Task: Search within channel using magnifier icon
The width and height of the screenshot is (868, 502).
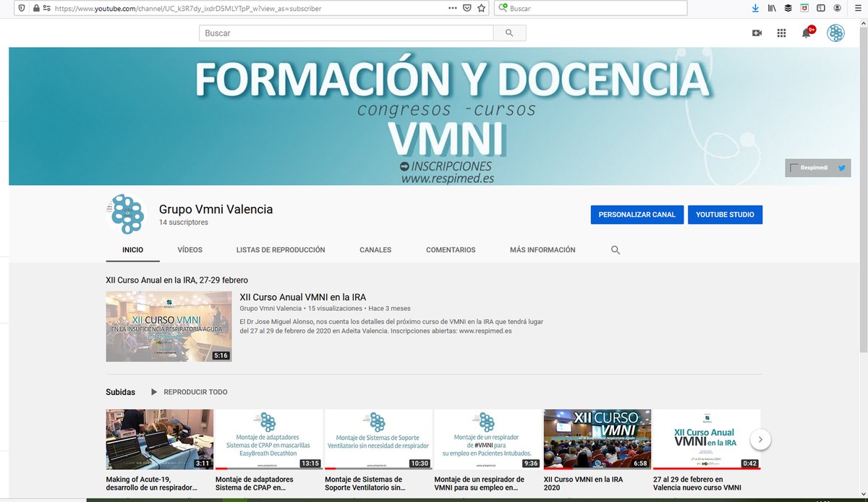Action: [616, 250]
